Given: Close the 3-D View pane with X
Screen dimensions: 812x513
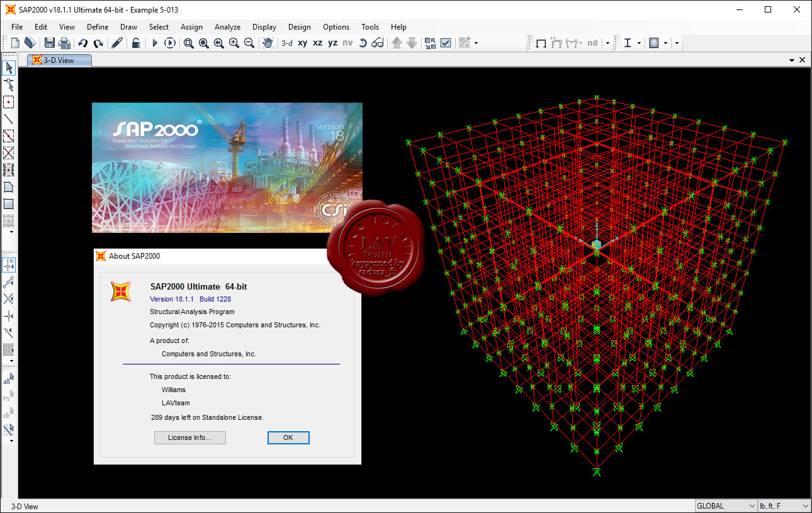Looking at the screenshot, I should pyautogui.click(x=803, y=60).
